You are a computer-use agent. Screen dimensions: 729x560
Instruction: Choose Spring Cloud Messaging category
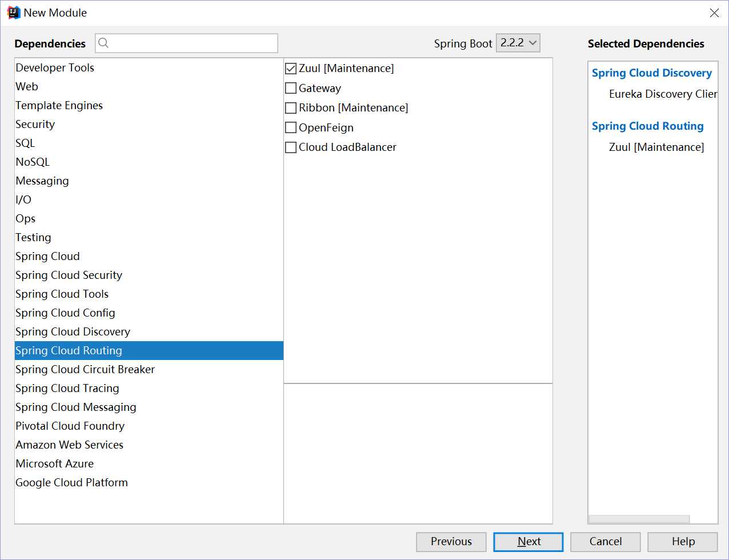(x=149, y=407)
